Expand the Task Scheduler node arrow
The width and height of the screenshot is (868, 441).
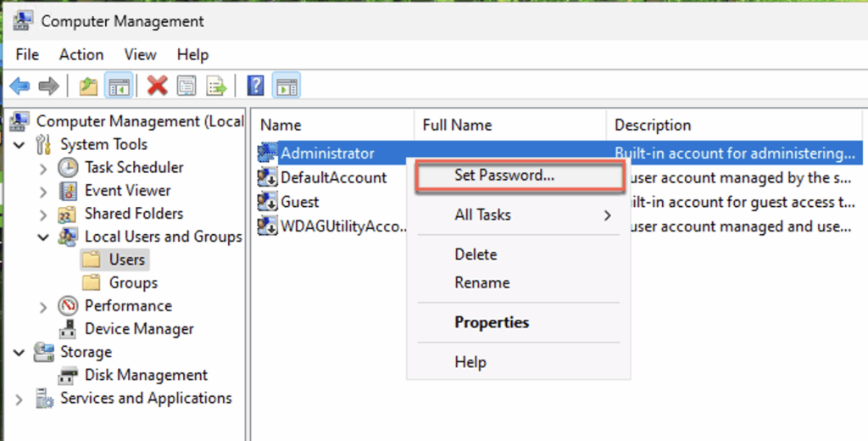(43, 168)
